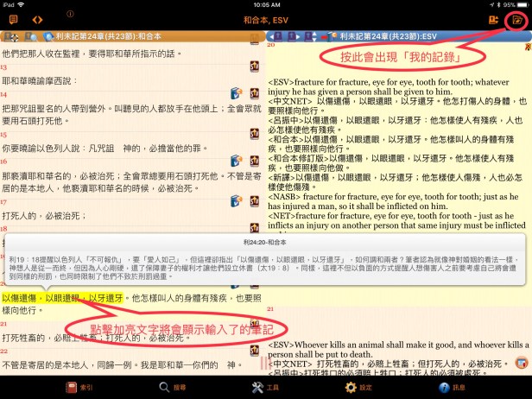Open the notes icon at top left

coord(13,19)
